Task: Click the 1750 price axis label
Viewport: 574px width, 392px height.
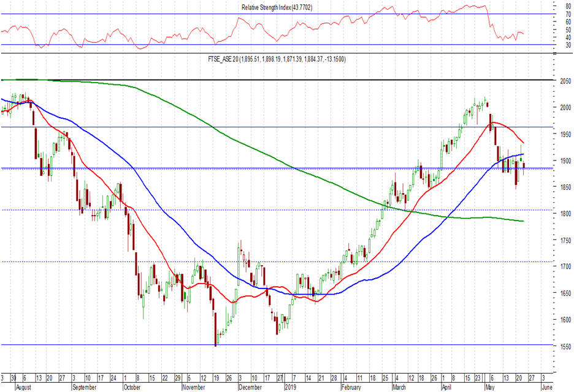Action: point(565,240)
